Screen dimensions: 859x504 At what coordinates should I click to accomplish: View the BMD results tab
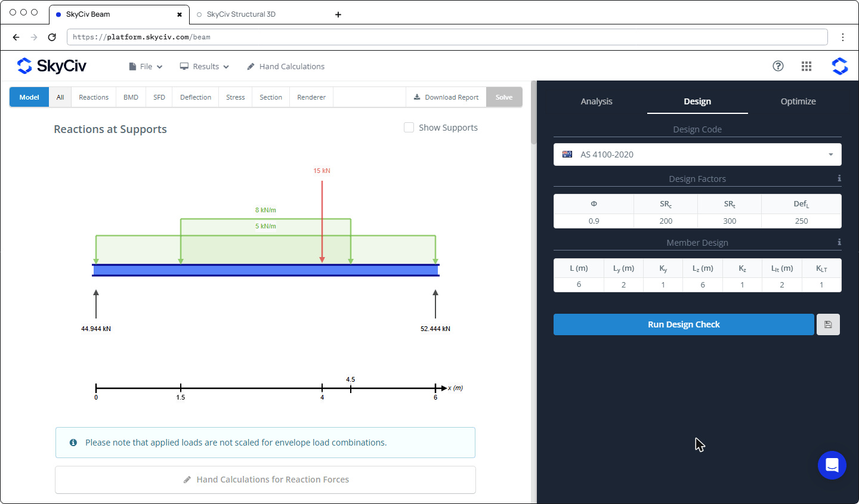(x=131, y=97)
